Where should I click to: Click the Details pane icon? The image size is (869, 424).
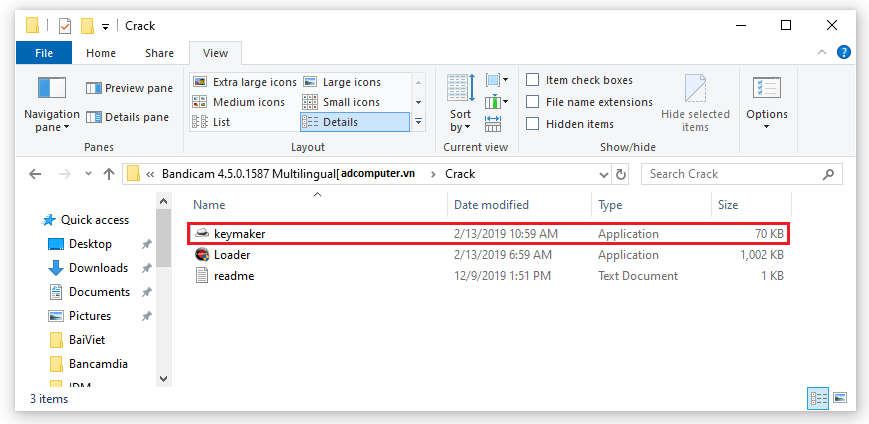pos(95,117)
